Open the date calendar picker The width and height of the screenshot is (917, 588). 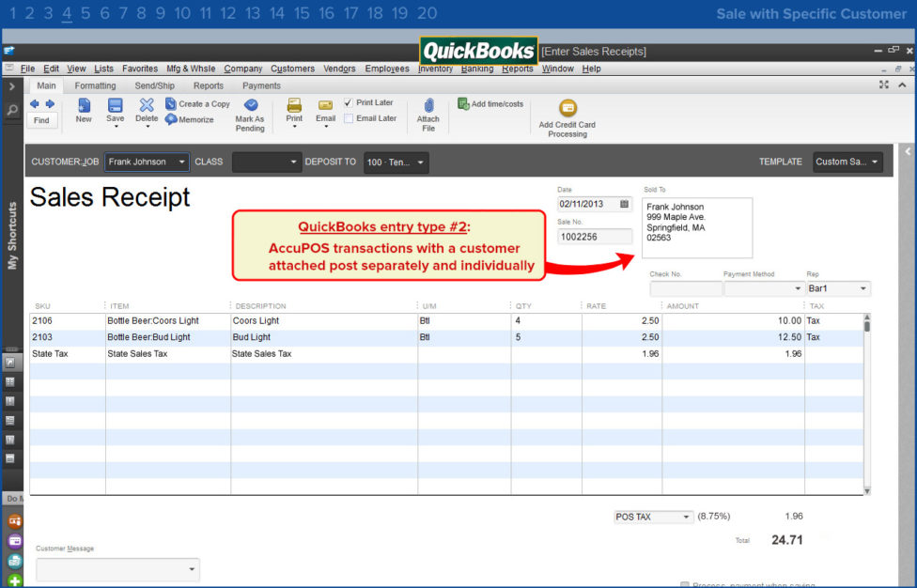click(624, 204)
